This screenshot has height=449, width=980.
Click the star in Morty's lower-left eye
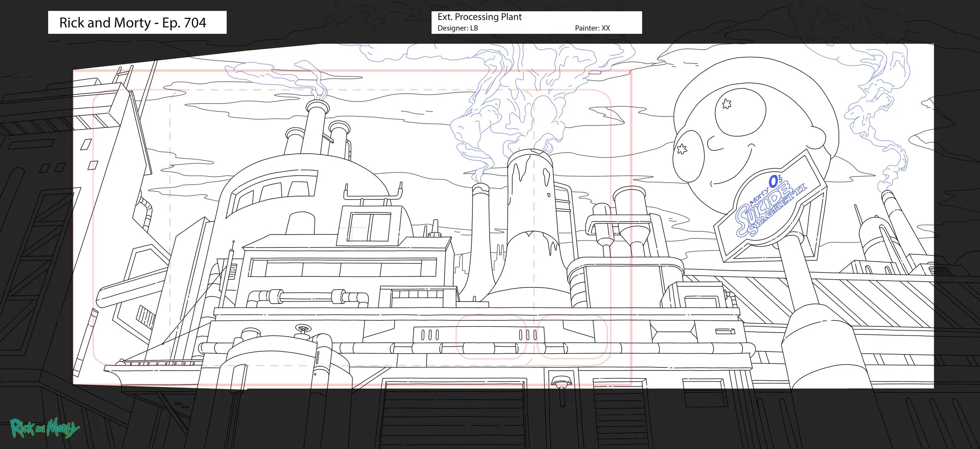[682, 149]
